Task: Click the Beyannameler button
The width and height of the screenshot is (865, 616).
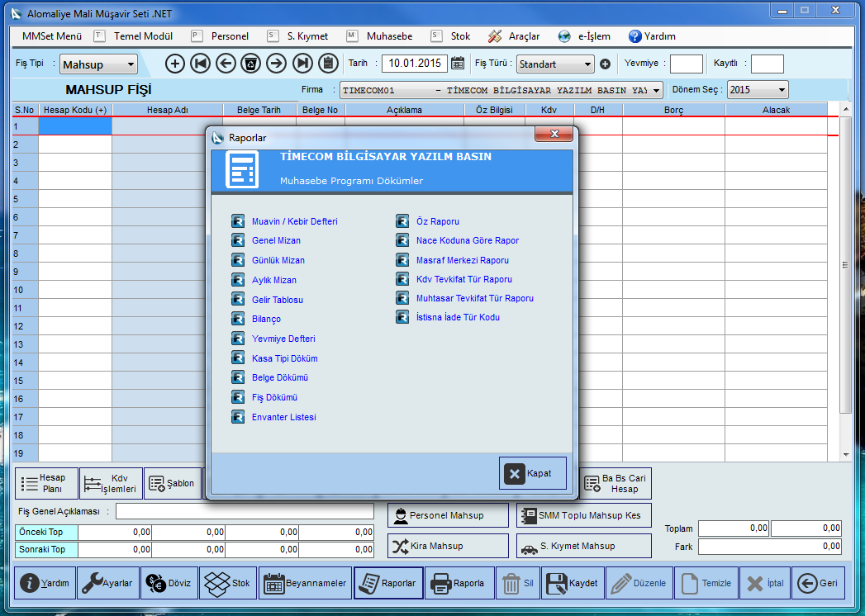Action: coord(305,583)
